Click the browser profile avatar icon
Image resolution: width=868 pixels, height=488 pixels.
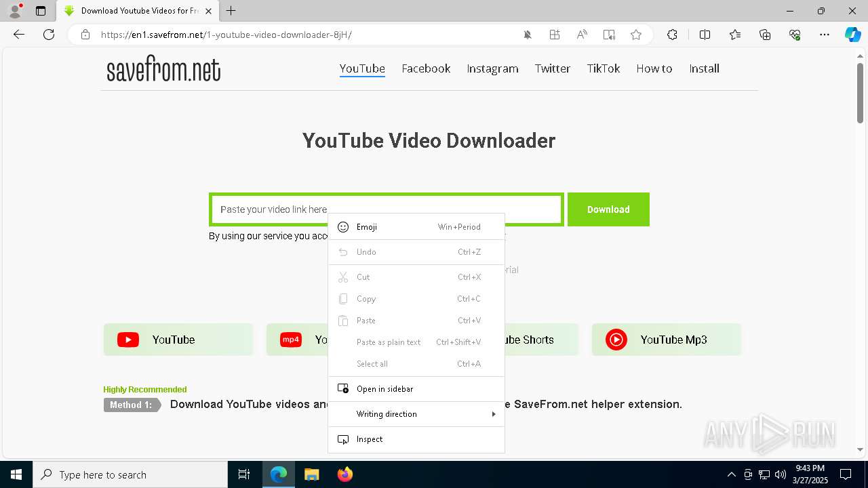click(14, 11)
